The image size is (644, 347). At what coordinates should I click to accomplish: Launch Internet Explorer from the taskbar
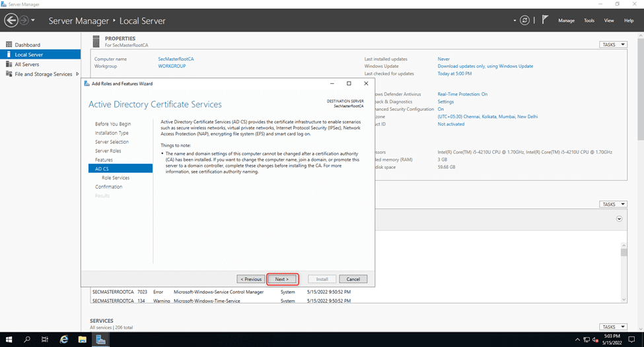pyautogui.click(x=64, y=340)
